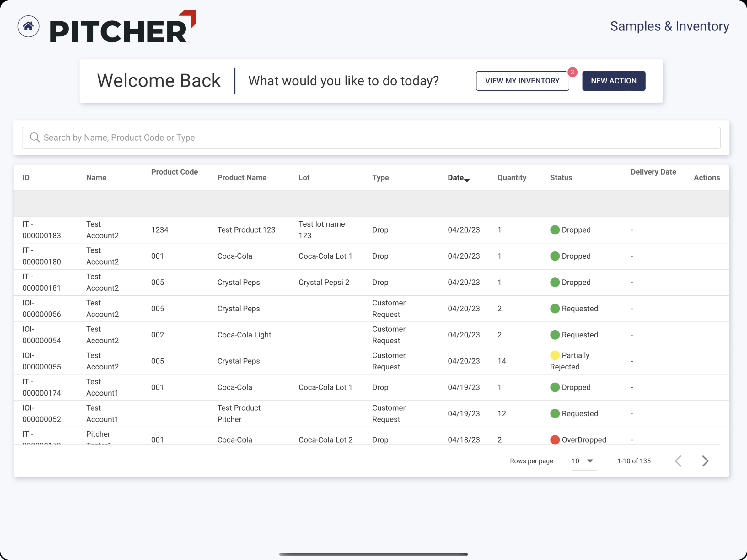Click previous page chevron
This screenshot has width=747, height=560.
tap(678, 461)
